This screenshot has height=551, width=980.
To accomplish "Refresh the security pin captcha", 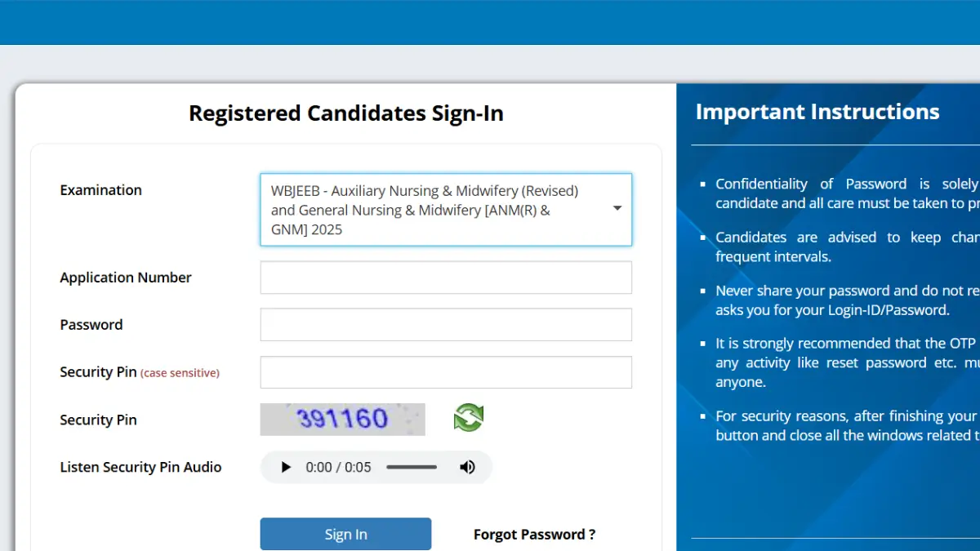I will click(469, 418).
